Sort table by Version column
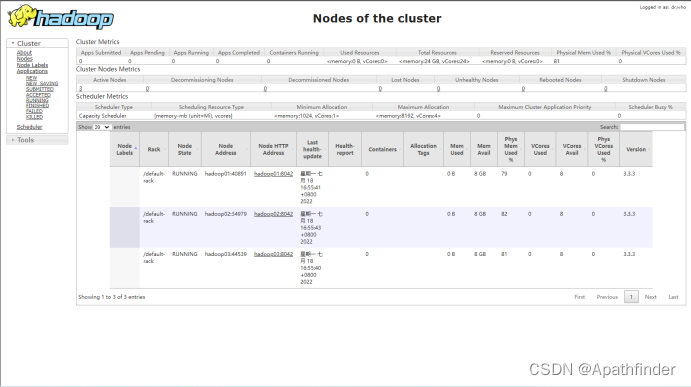The image size is (691, 387). click(636, 149)
